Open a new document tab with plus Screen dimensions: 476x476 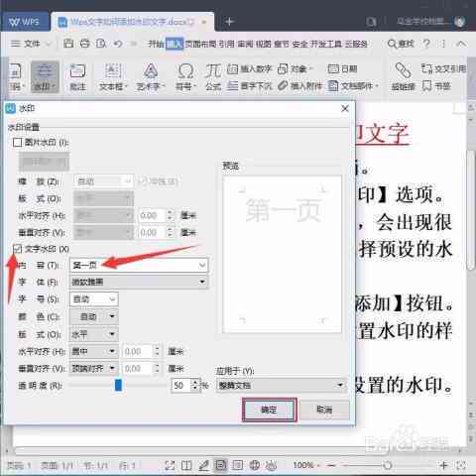coord(229,22)
